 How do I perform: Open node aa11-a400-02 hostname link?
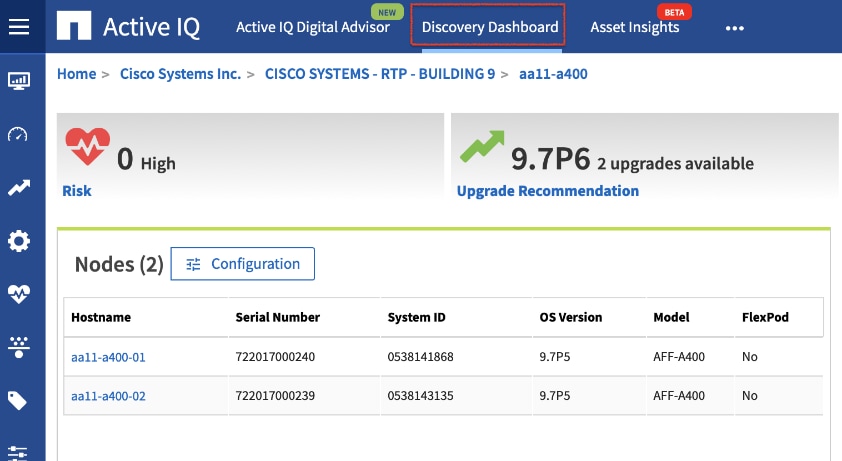(108, 396)
